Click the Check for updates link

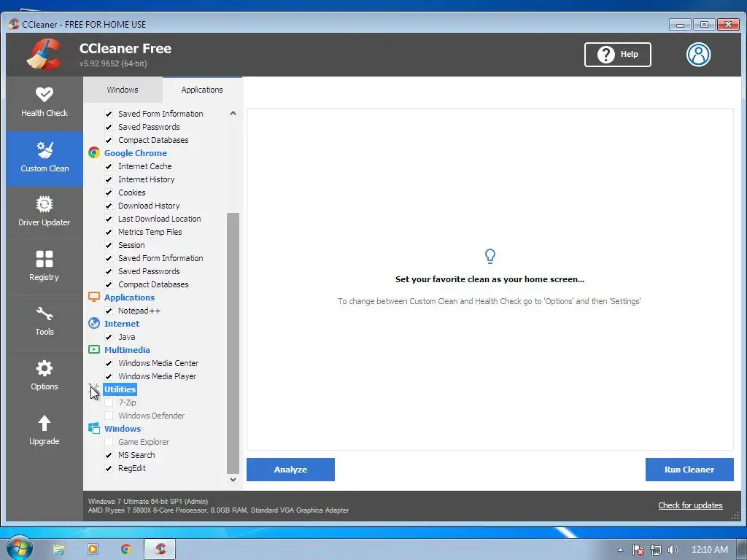[x=690, y=505]
